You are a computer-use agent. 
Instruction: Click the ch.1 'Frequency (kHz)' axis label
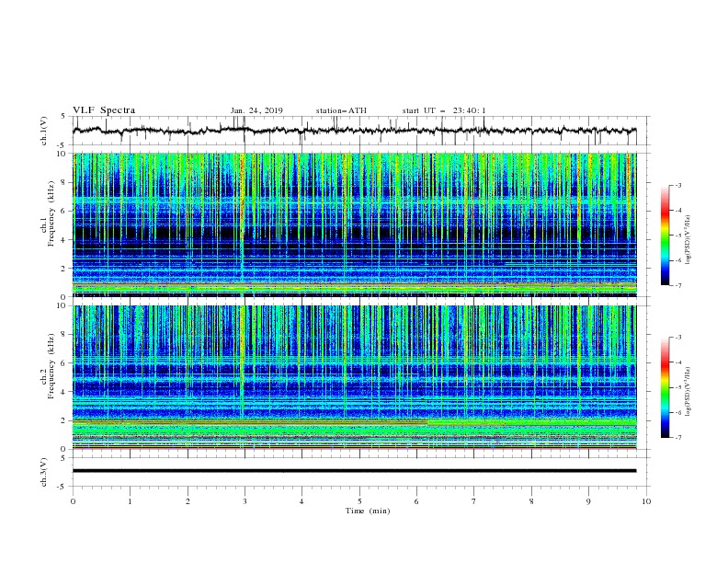(51, 213)
